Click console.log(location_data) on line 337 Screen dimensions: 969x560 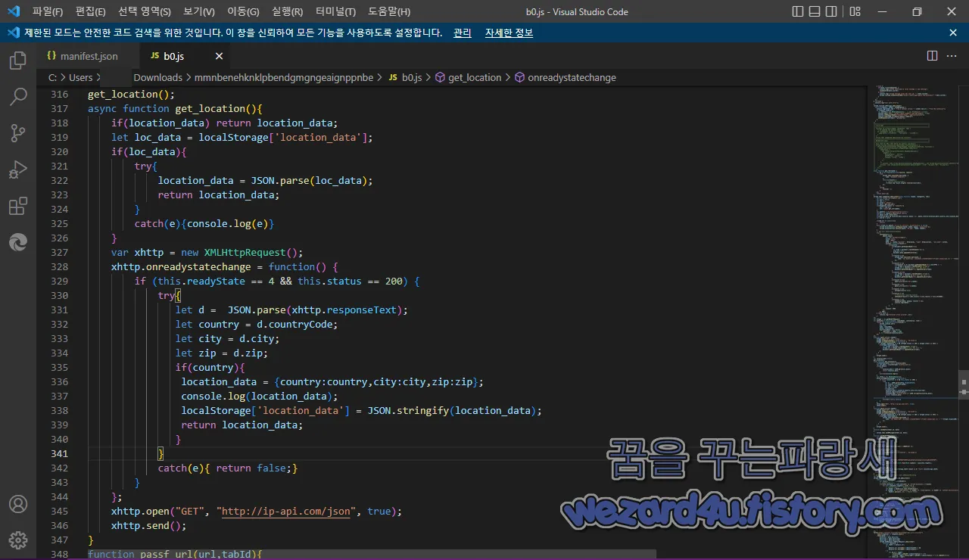click(x=260, y=396)
